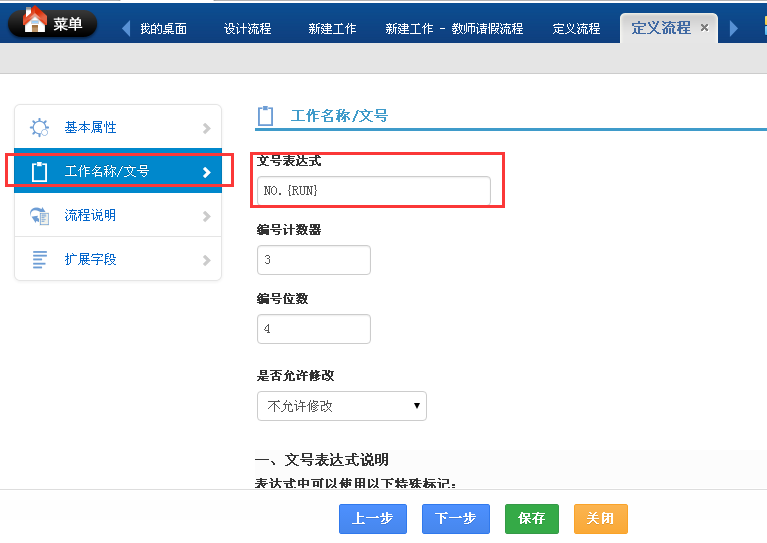The height and width of the screenshot is (543, 767).
Task: Click the left tab scroll arrow
Action: click(126, 28)
